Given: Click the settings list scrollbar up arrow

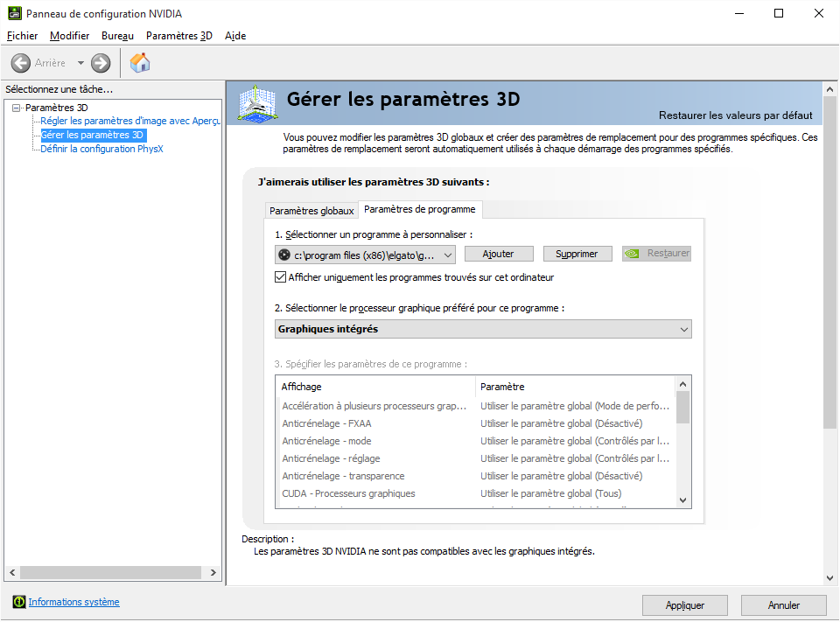Looking at the screenshot, I should click(682, 384).
